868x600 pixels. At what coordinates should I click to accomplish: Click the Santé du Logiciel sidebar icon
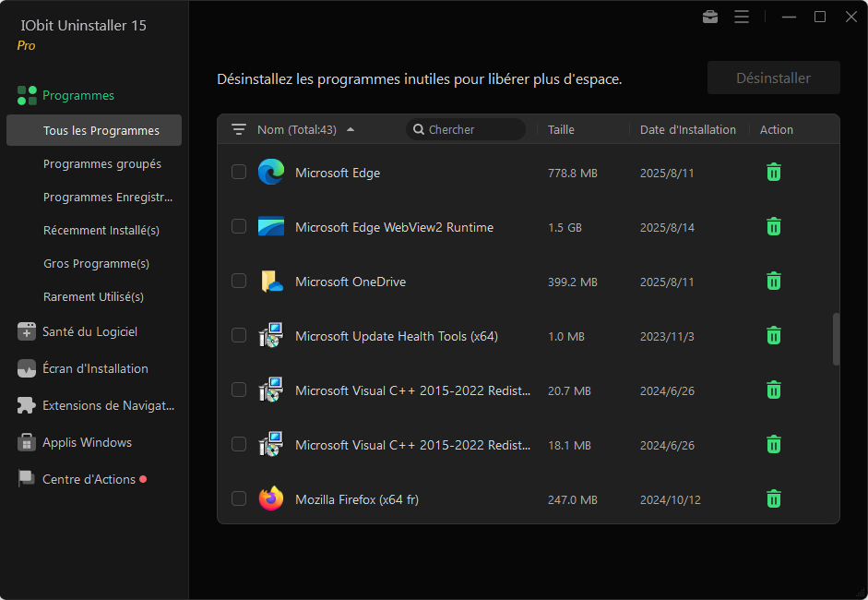coord(27,331)
